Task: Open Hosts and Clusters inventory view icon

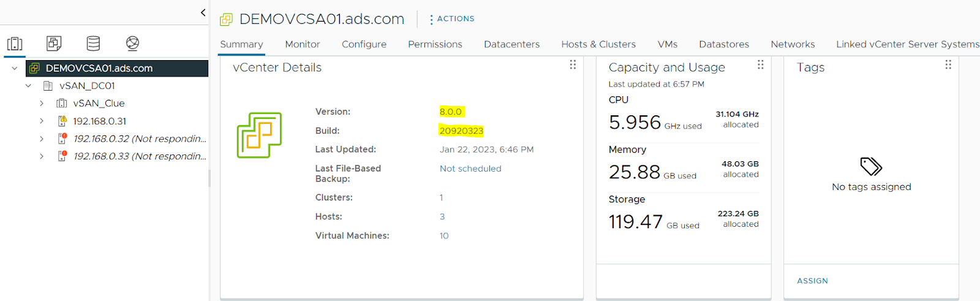Action: click(15, 44)
